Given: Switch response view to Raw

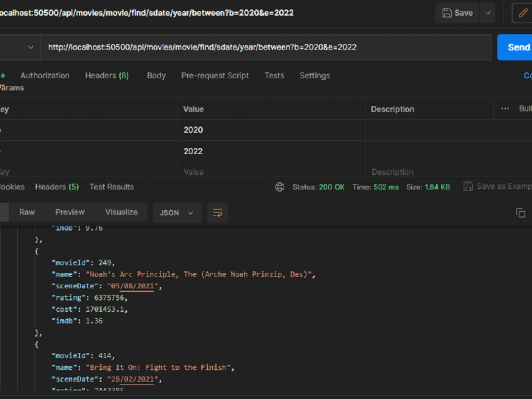Looking at the screenshot, I should [x=27, y=212].
